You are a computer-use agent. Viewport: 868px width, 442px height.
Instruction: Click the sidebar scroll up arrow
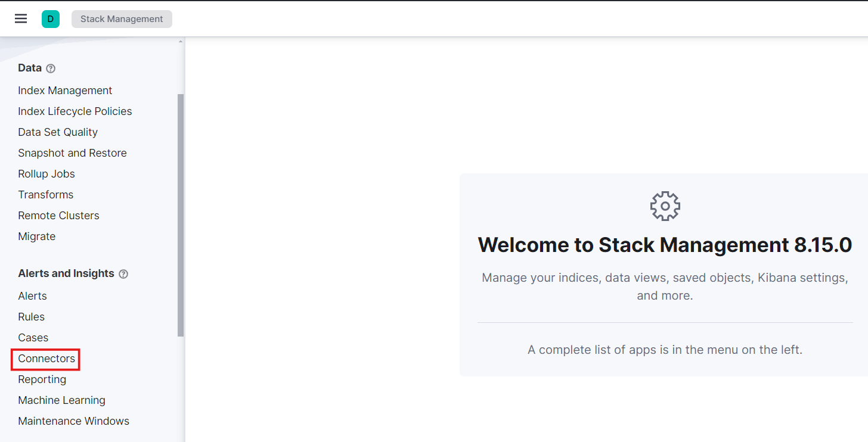(x=181, y=42)
